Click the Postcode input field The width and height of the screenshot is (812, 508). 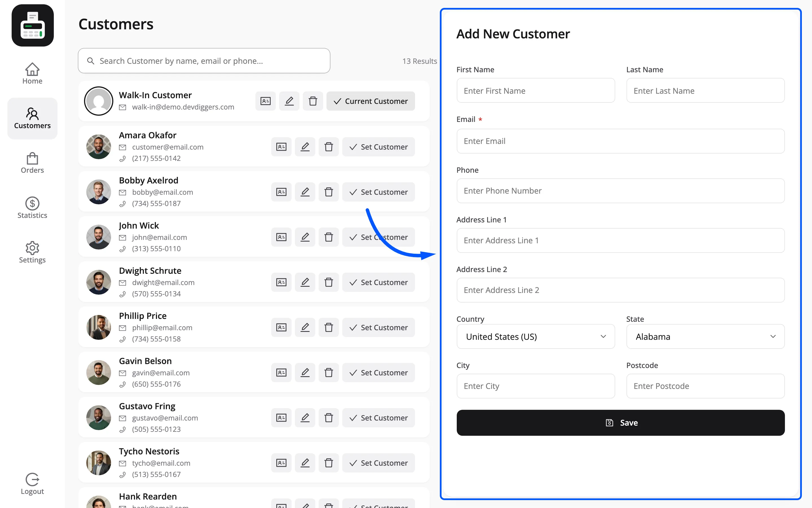[705, 386]
